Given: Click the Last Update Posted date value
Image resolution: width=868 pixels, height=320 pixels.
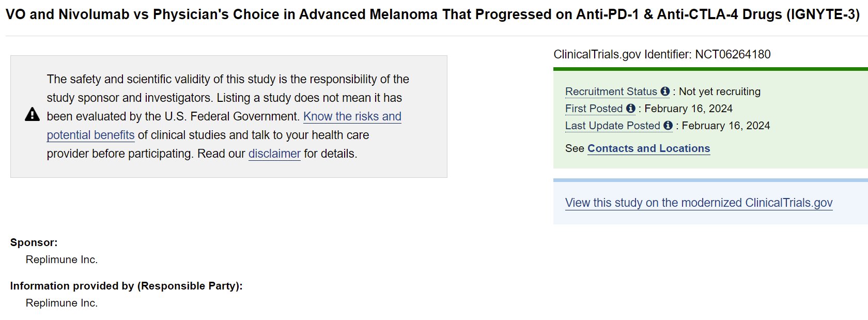Looking at the screenshot, I should pos(726,126).
